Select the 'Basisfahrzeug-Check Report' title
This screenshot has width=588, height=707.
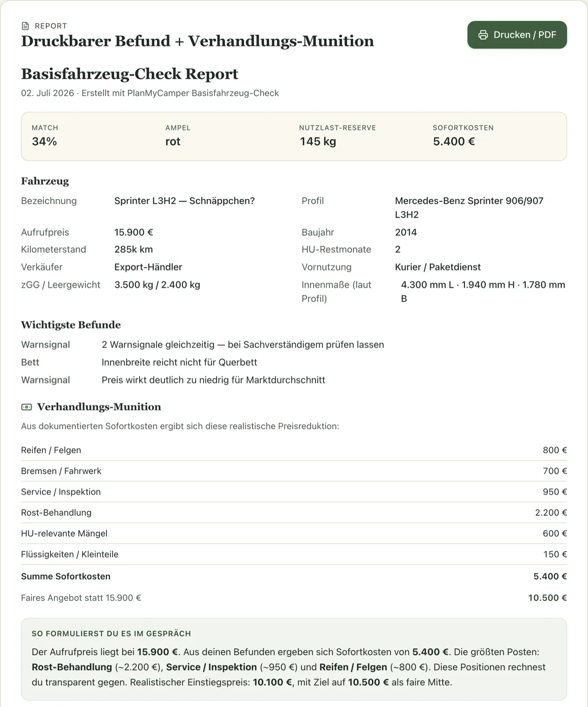click(x=129, y=74)
